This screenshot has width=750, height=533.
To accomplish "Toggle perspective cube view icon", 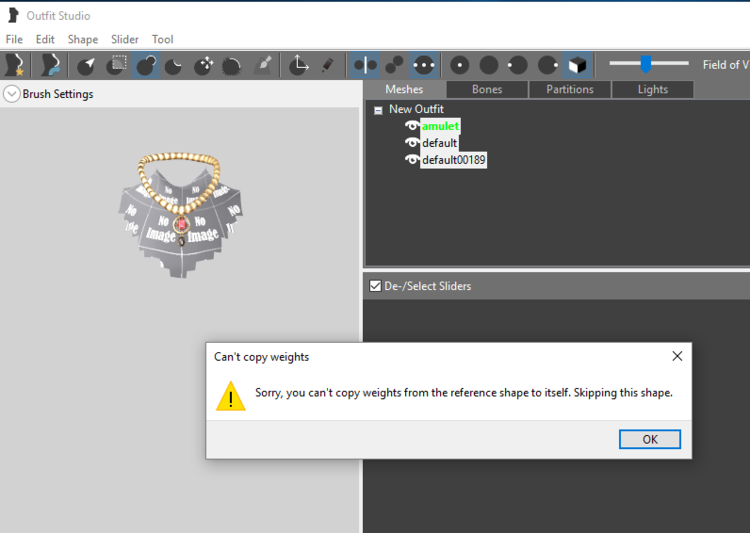I will (577, 65).
